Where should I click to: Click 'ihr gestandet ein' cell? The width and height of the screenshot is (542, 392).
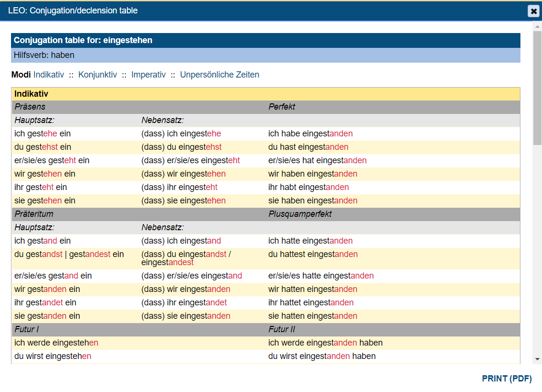click(45, 302)
